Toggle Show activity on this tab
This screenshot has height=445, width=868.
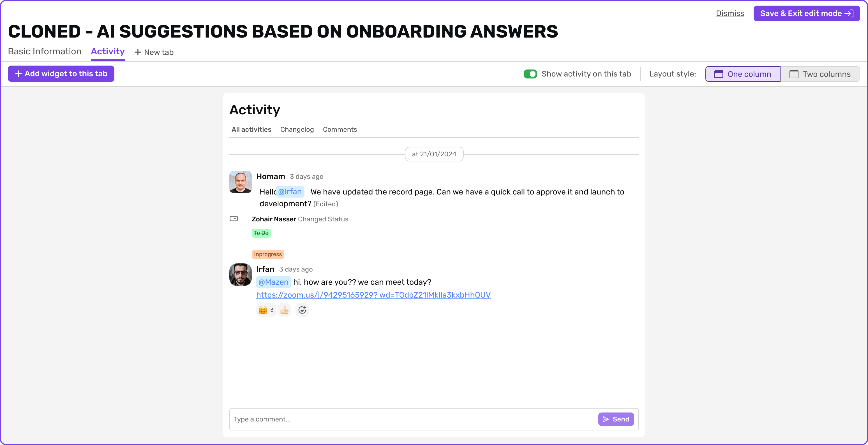point(530,73)
